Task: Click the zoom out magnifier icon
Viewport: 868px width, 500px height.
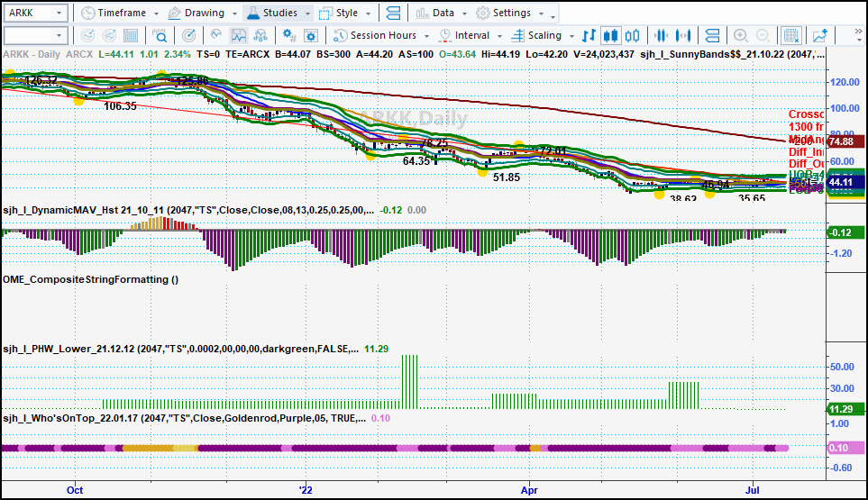Action: click(763, 35)
